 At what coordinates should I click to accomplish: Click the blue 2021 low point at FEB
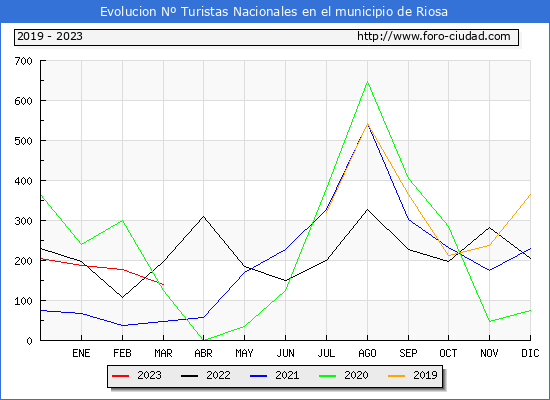click(x=122, y=325)
